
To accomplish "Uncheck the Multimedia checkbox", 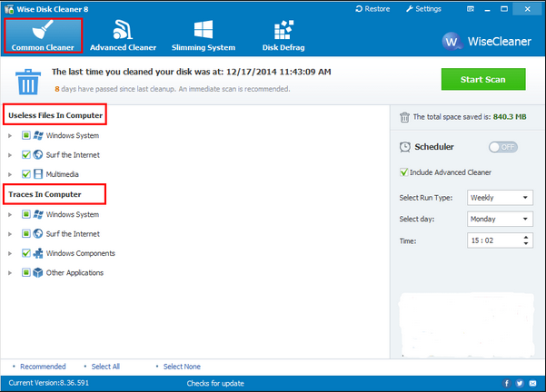I will point(26,174).
